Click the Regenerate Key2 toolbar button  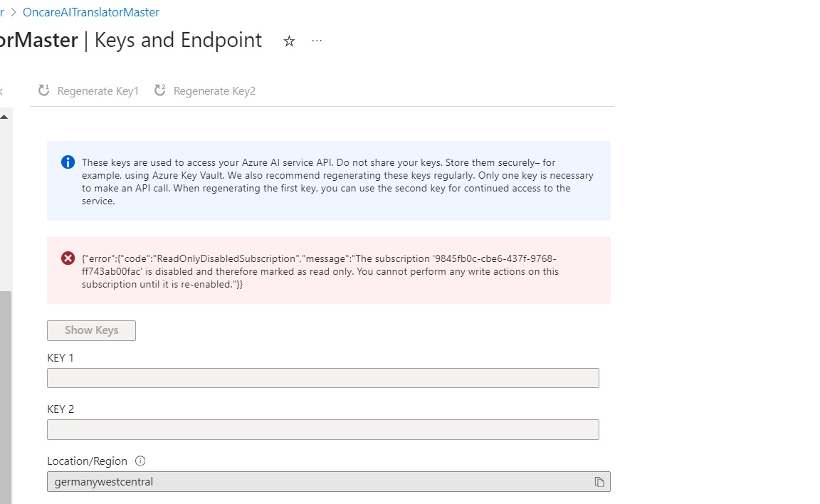tap(205, 91)
